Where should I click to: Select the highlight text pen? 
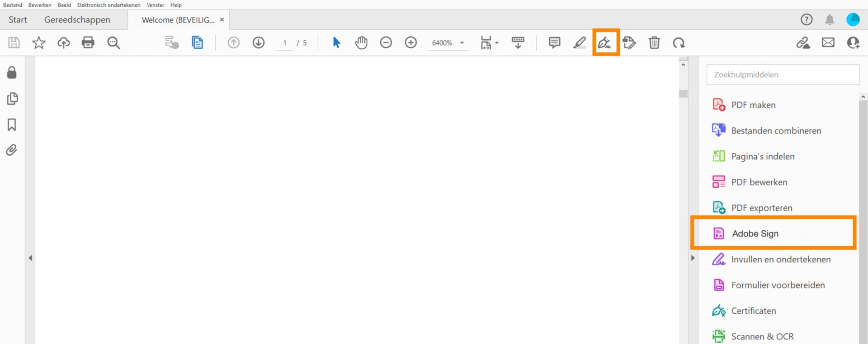tap(579, 43)
